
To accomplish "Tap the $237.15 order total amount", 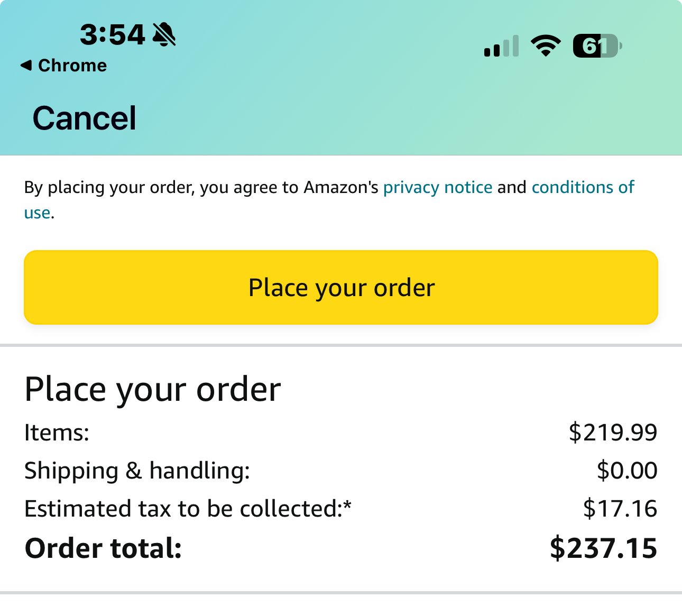I will pyautogui.click(x=604, y=548).
